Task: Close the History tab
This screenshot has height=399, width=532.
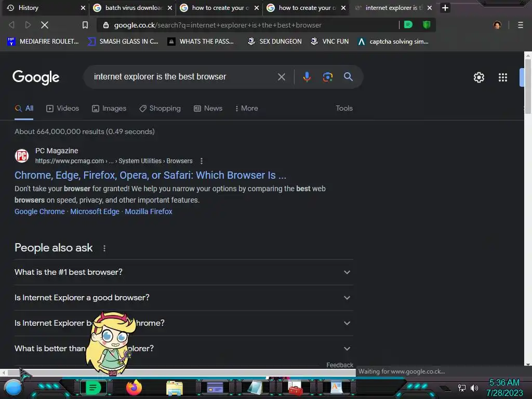Action: pyautogui.click(x=83, y=8)
